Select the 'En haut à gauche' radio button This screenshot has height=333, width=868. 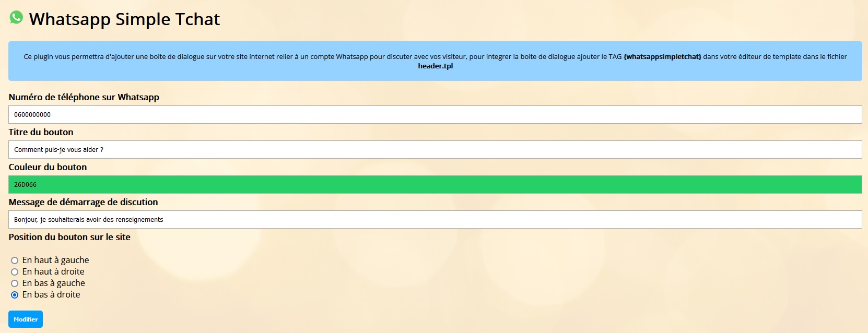click(x=15, y=260)
